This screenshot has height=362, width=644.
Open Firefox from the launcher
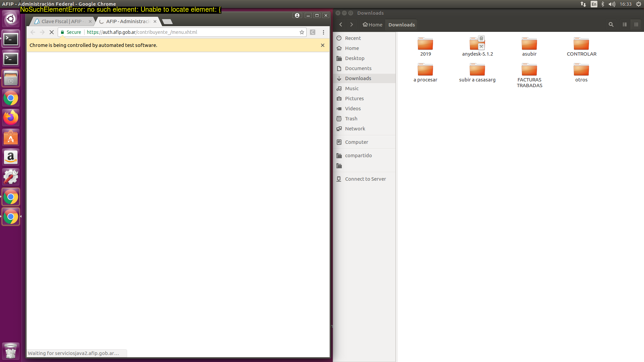pos(11,118)
